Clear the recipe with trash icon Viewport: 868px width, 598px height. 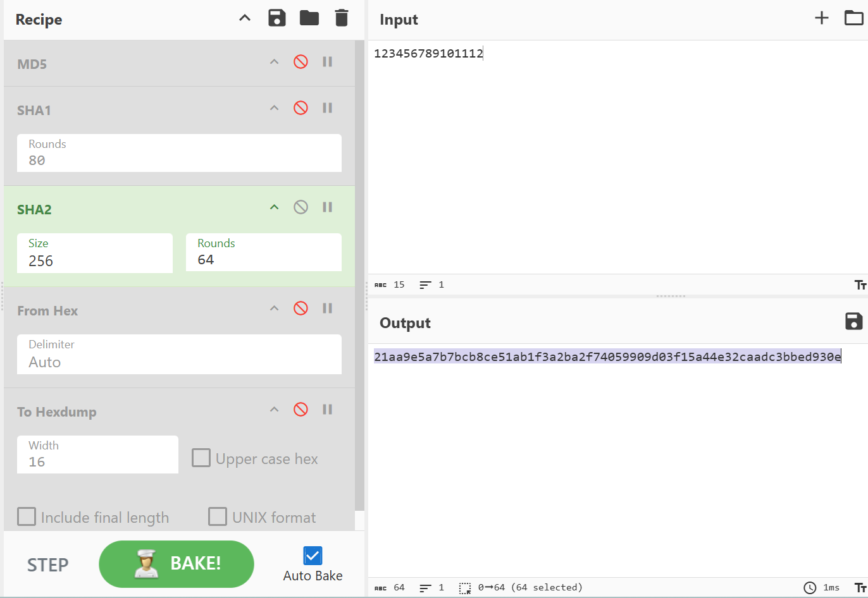coord(342,18)
